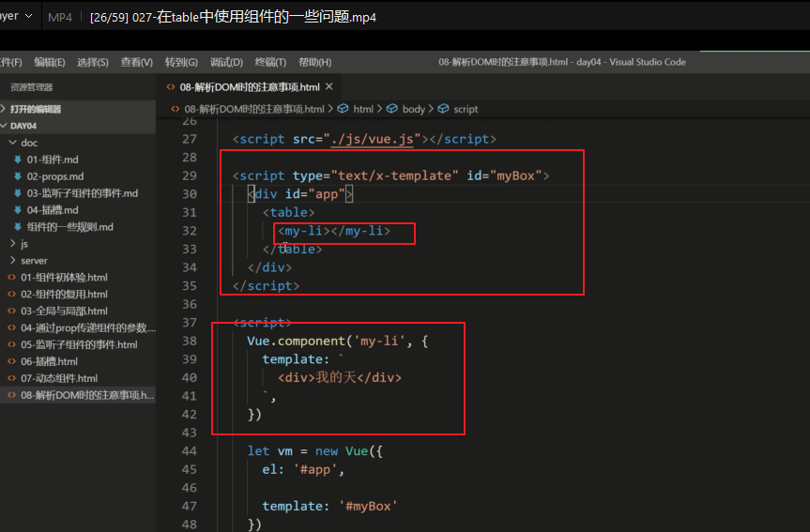Click HTML icon beside 01-组件初体验.html

11,278
